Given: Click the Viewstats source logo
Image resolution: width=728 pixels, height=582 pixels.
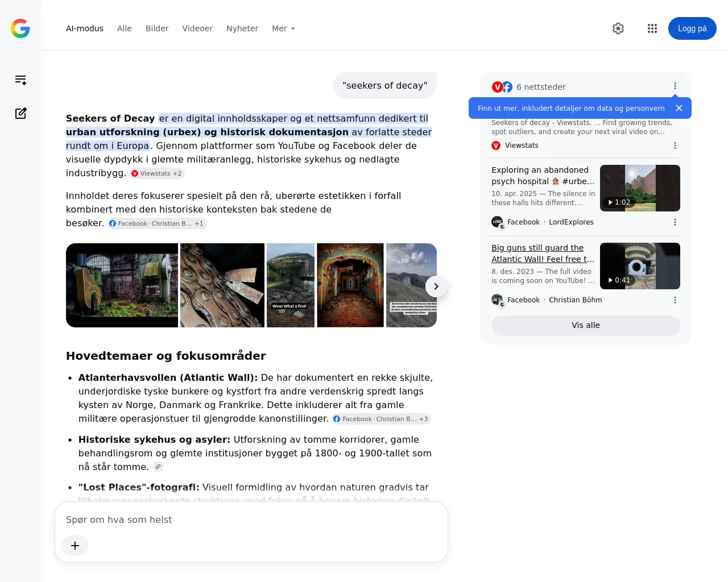Looking at the screenshot, I should click(x=496, y=145).
